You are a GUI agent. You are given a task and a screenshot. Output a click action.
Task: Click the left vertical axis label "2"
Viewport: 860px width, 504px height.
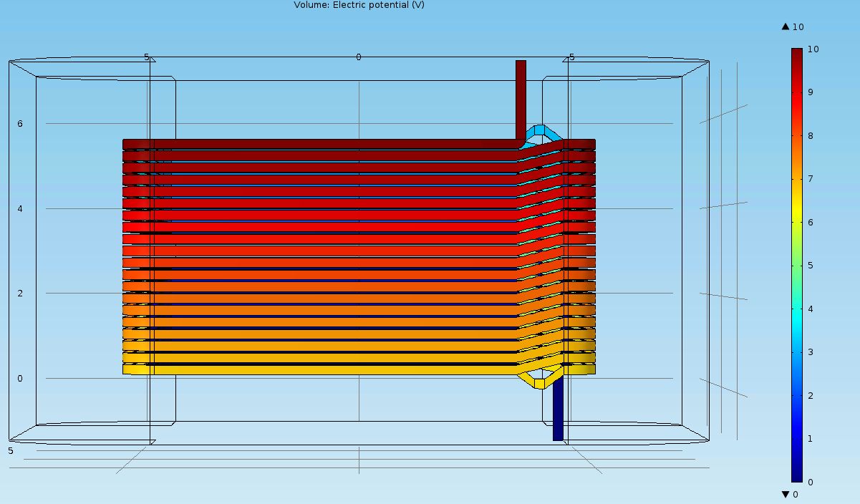coord(20,294)
